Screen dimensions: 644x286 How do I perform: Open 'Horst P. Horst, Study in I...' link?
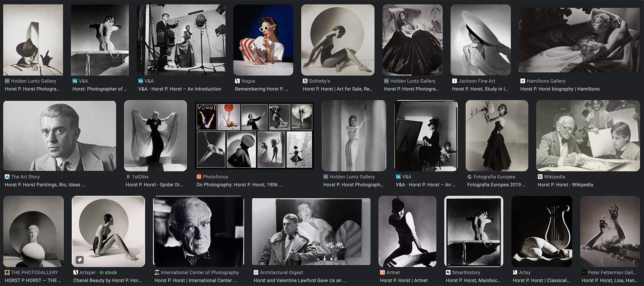click(x=480, y=89)
